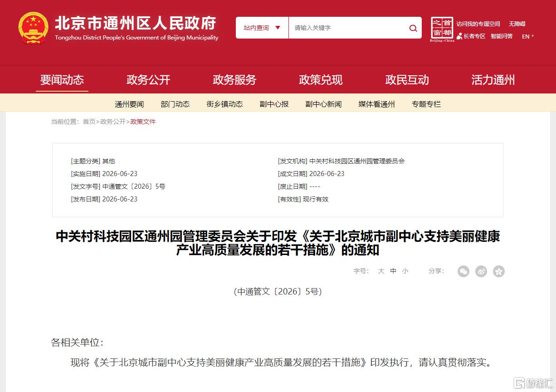Click the 各相关单位 salutation text
The width and height of the screenshot is (556, 392).
coord(77,342)
